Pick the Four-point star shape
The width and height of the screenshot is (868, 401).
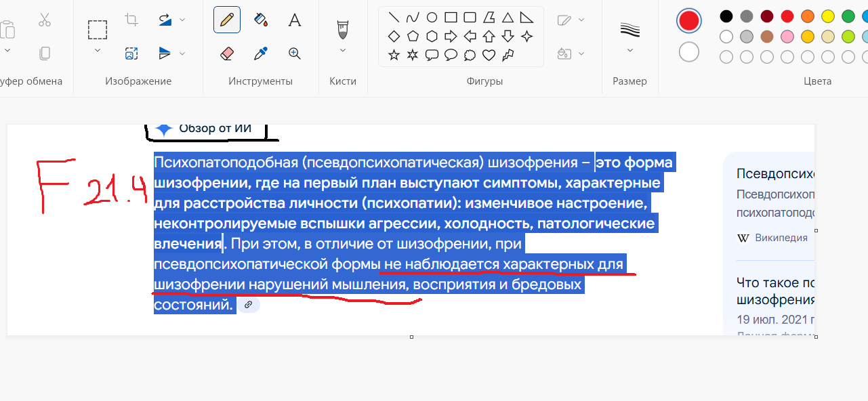click(526, 36)
